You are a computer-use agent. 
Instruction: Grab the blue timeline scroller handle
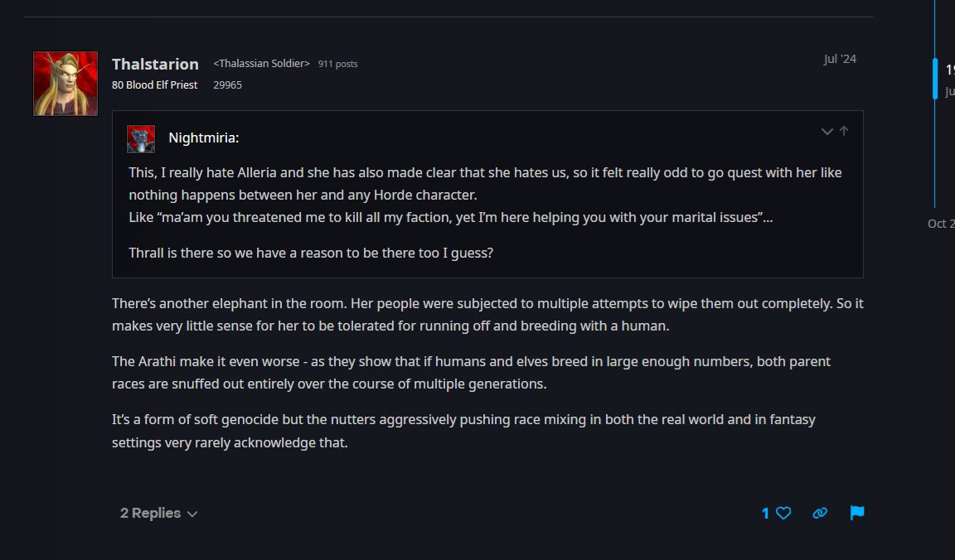(x=935, y=79)
